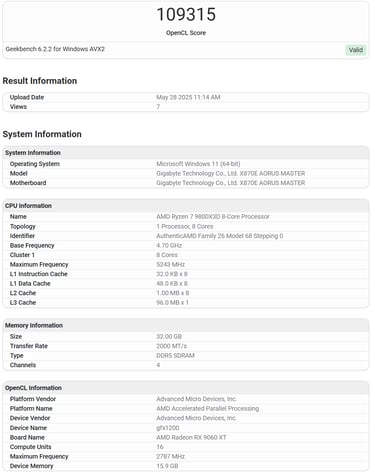Click the '32.0 KB x 8' L1 instruction cache value
The image size is (375, 472).
(172, 274)
